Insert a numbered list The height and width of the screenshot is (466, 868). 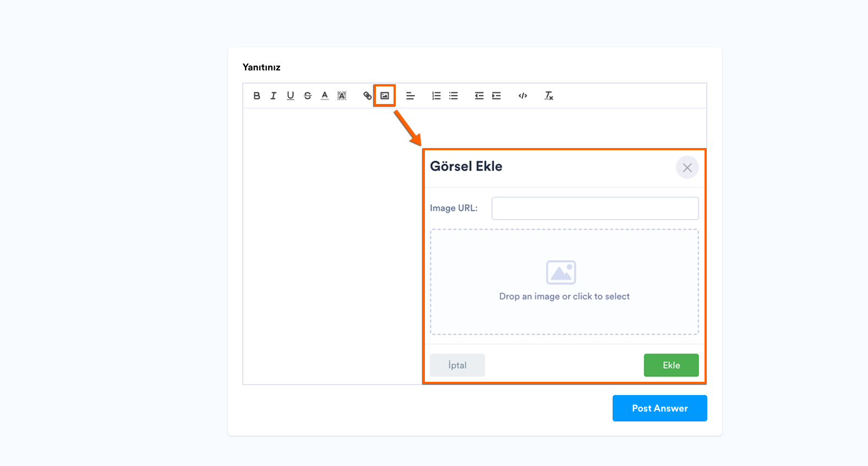point(436,96)
